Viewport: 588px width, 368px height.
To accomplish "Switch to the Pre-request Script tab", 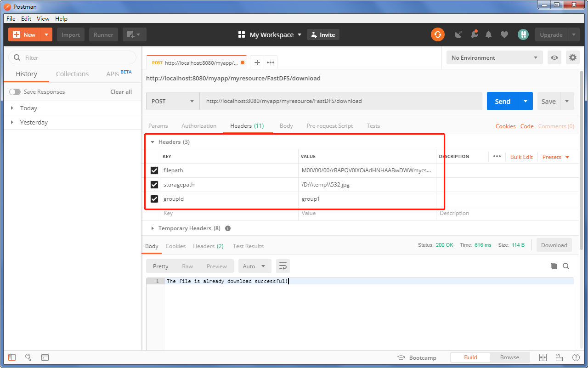I will [x=330, y=125].
